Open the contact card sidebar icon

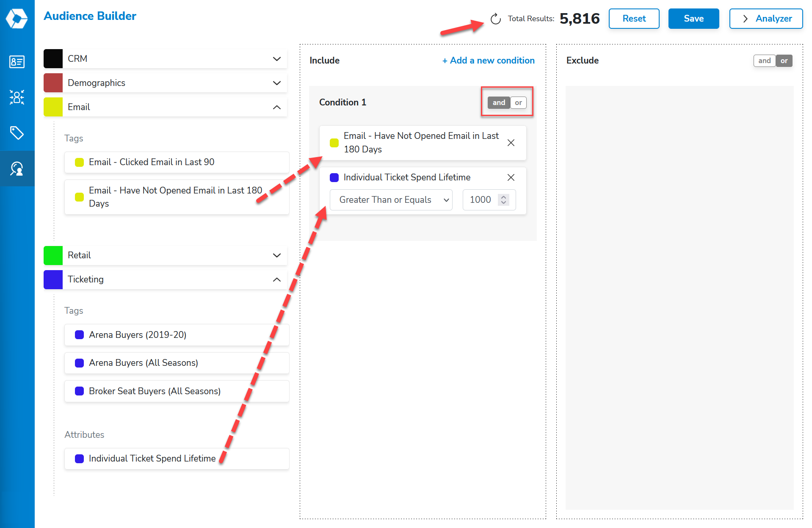click(x=17, y=62)
